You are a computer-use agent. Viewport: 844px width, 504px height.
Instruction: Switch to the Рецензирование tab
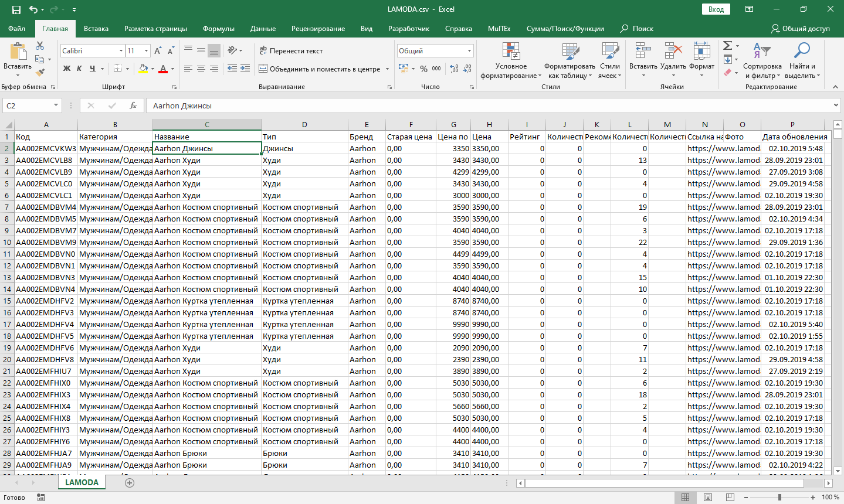(318, 28)
